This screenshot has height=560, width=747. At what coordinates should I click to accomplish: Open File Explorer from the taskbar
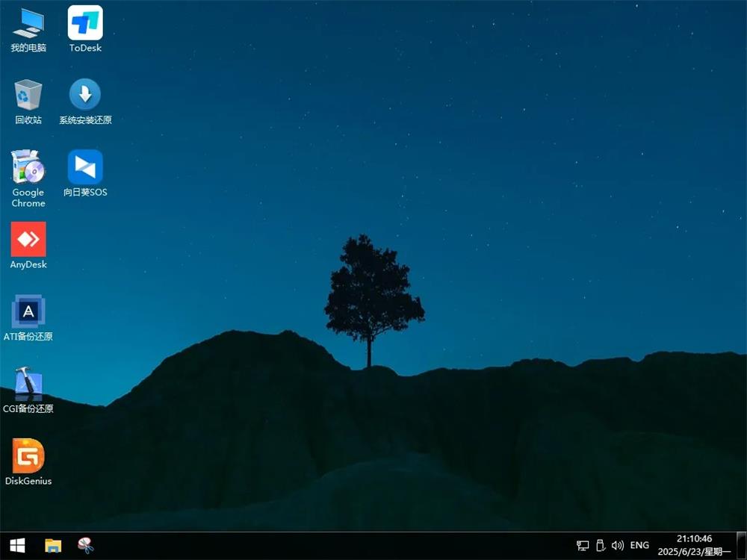(52, 546)
